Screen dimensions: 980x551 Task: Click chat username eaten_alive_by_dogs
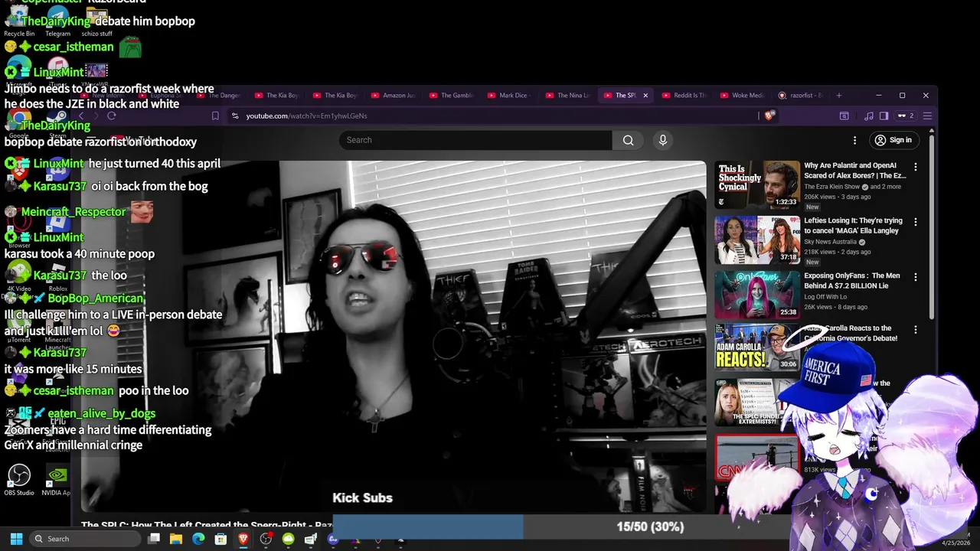click(101, 413)
